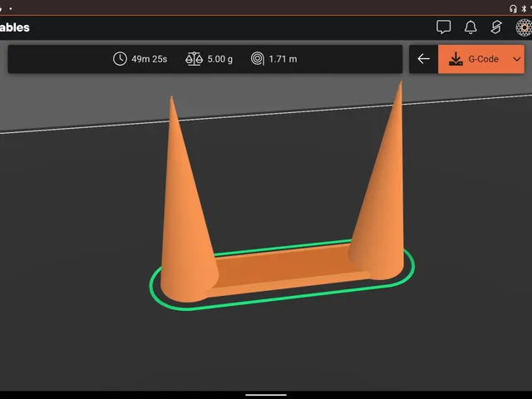Open the user profile avatar

524,27
